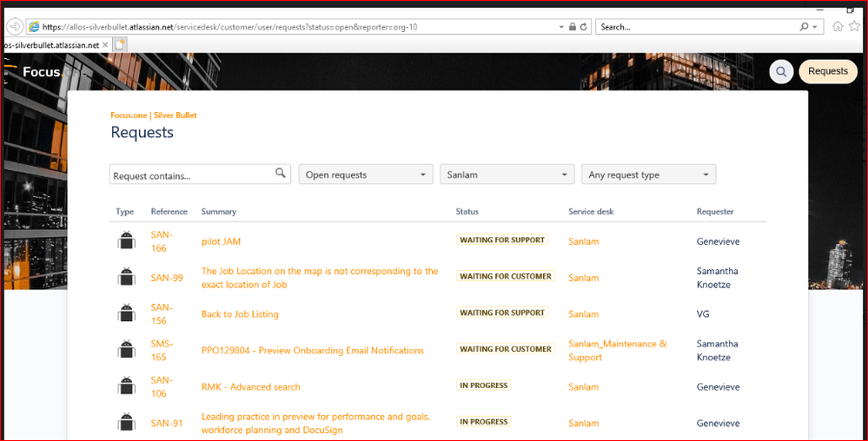Click the request type icon for SAN-91
This screenshot has height=441, width=868.
127,422
